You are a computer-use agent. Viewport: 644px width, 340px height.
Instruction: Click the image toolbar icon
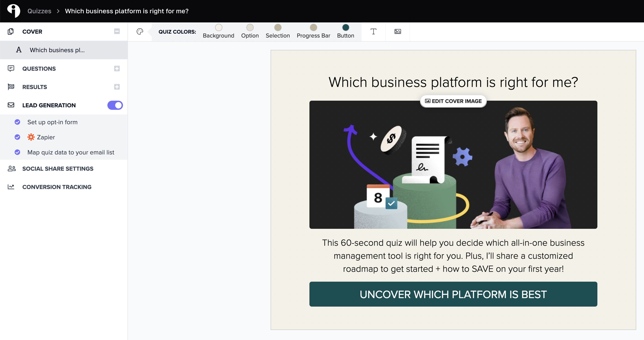click(397, 32)
